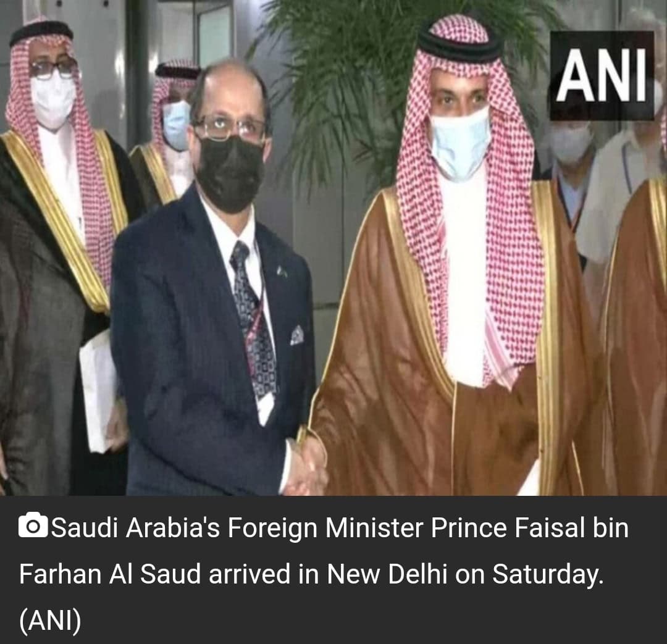Click eyeglasses of man in navy suit

pyautogui.click(x=230, y=128)
